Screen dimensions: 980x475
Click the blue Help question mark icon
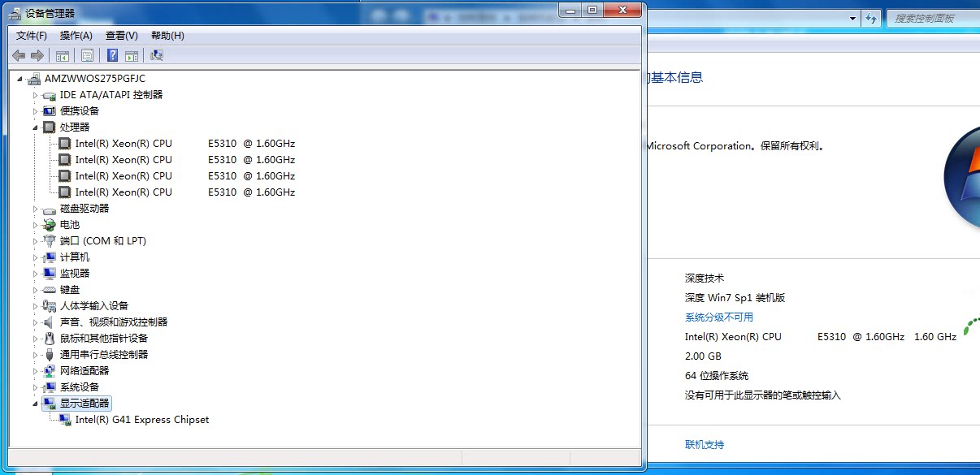113,55
